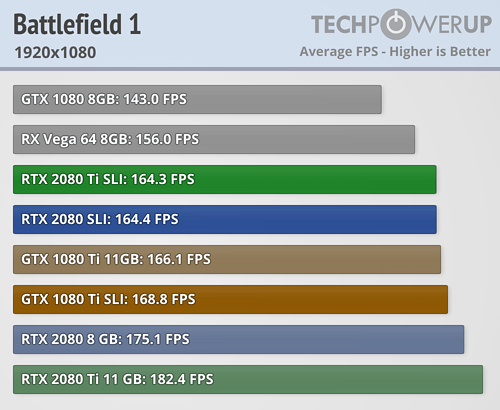The height and width of the screenshot is (410, 500).
Task: Click the 156.0 FPS value text
Action: click(x=167, y=139)
